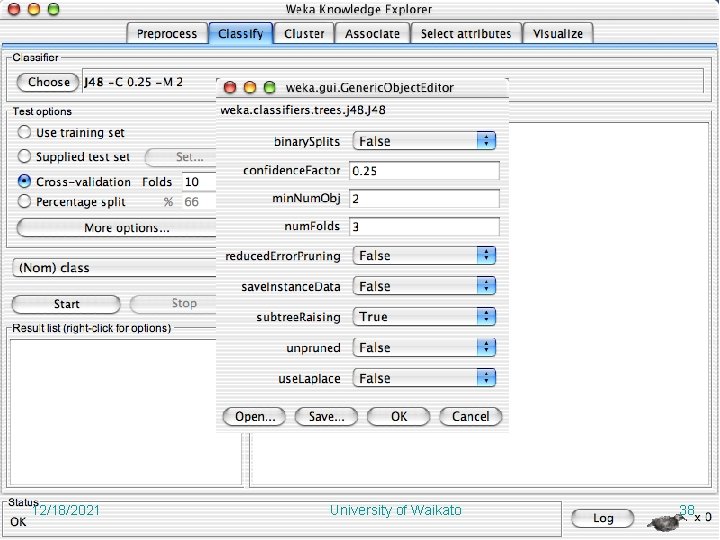This screenshot has width=720, height=540.
Task: Click the weka.classifiers.trees.j48.J48 label
Action: 303,110
